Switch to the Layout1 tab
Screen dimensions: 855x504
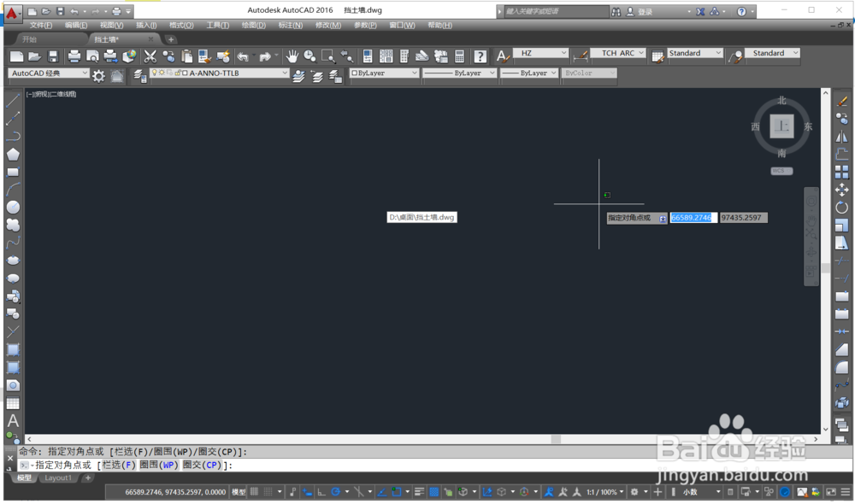pos(58,478)
